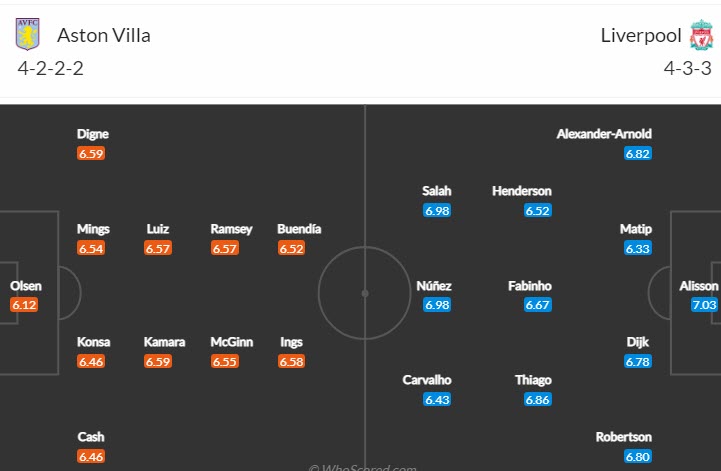The image size is (721, 471).
Task: Select Alisson's 7.03 rating badge
Action: pos(704,304)
